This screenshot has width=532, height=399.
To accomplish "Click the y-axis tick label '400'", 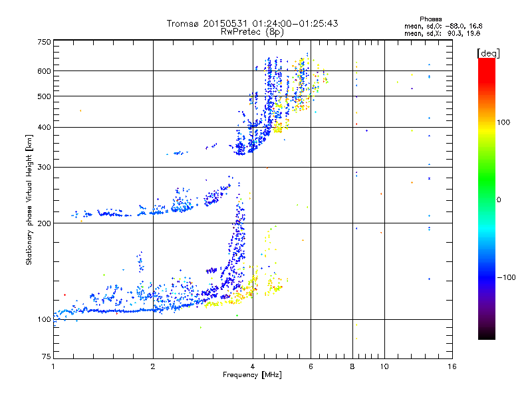I will point(44,127).
